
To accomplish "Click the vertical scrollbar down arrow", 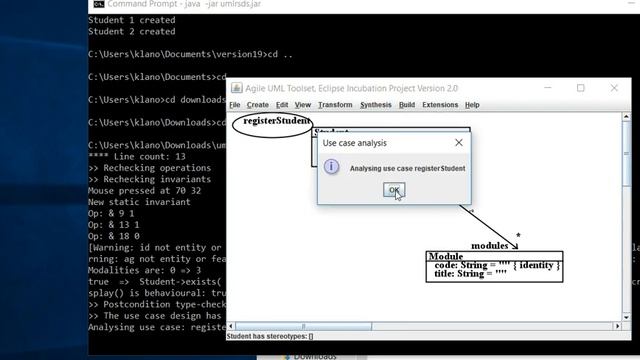I will (626, 317).
